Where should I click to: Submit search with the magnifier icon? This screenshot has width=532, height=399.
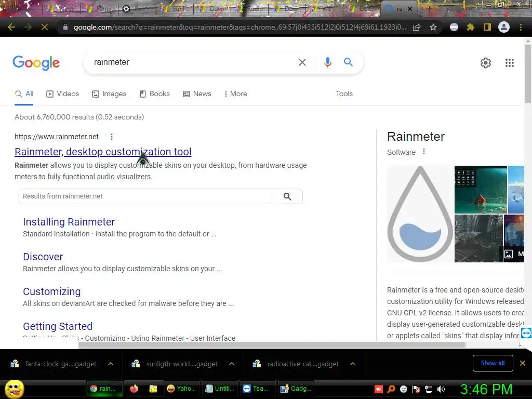pyautogui.click(x=348, y=62)
